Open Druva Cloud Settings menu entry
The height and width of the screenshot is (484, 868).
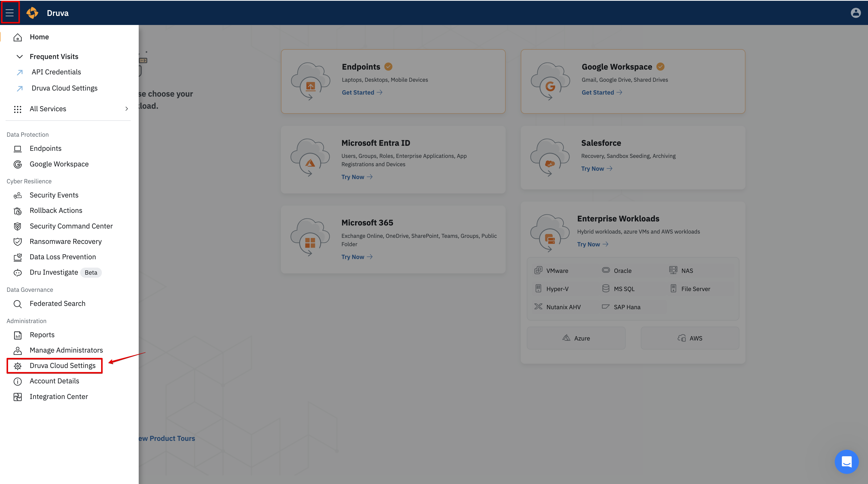tap(62, 365)
